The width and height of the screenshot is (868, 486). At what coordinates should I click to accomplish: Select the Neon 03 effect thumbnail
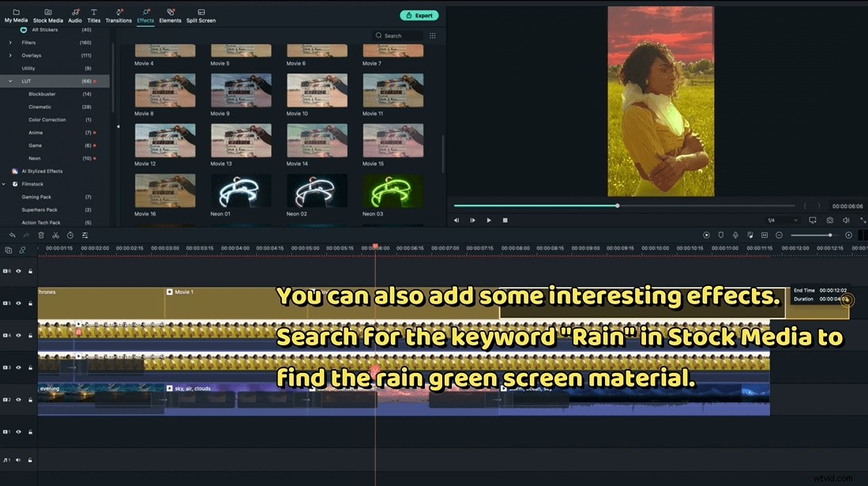point(393,190)
